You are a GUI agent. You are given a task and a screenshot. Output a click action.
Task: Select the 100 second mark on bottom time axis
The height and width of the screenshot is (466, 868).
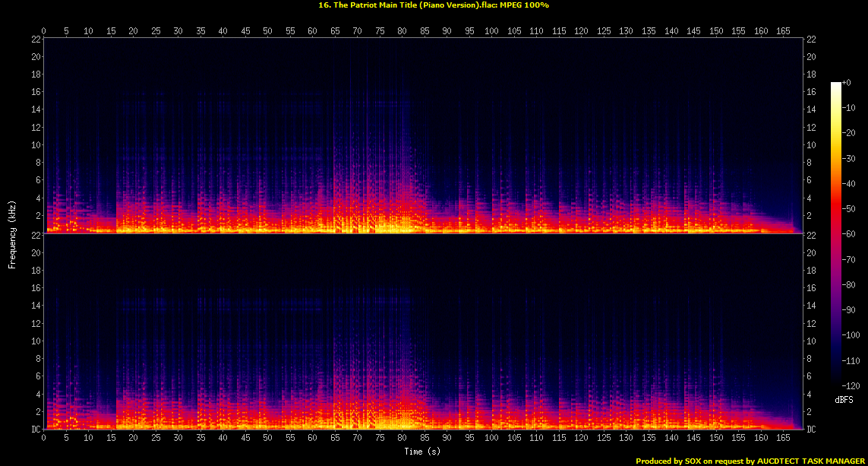pos(491,439)
